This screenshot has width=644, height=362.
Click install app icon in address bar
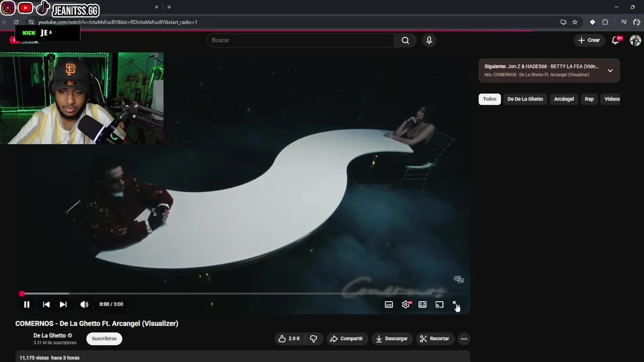[x=563, y=22]
